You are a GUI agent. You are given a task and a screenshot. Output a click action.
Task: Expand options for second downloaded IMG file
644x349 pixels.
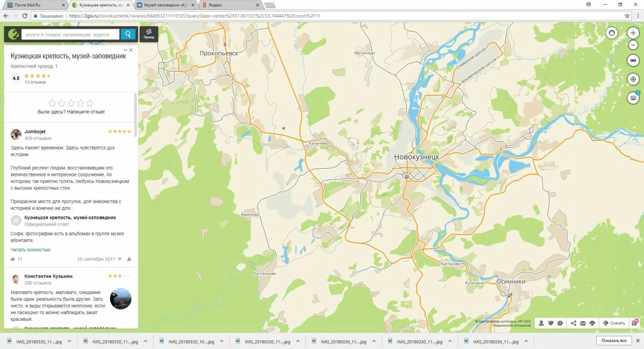pos(145,341)
